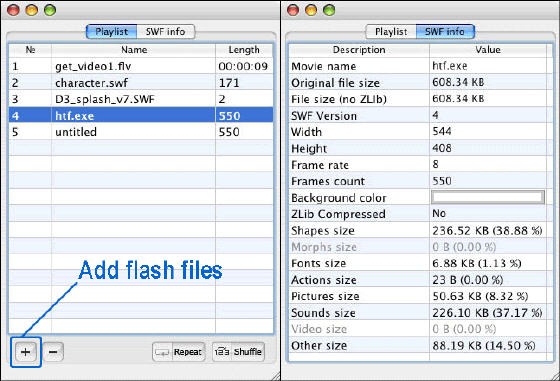
Task: Click Other size row label
Action: point(319,346)
